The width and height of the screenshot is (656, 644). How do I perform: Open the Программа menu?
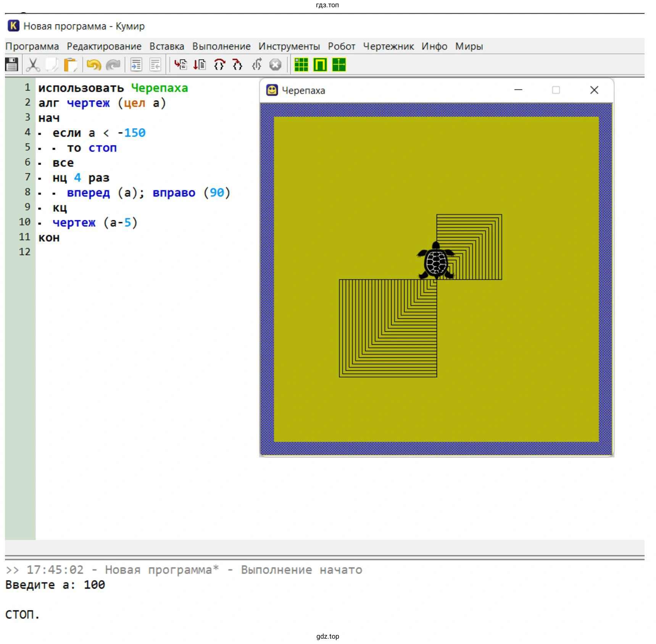pyautogui.click(x=32, y=46)
